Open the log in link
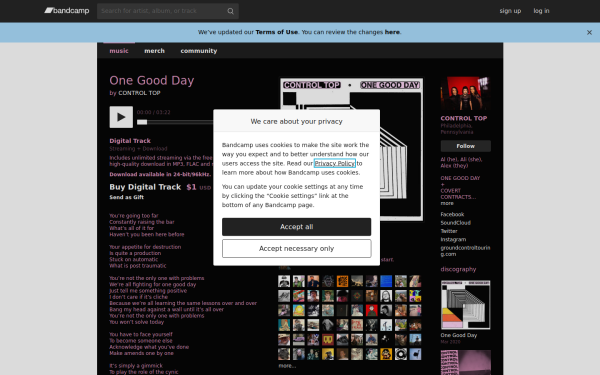The image size is (600, 375). 541,11
